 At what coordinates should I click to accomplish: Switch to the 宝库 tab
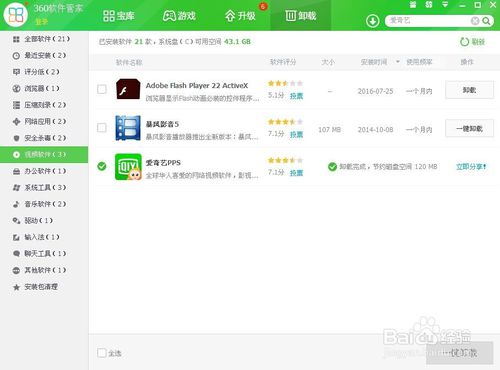tap(118, 16)
